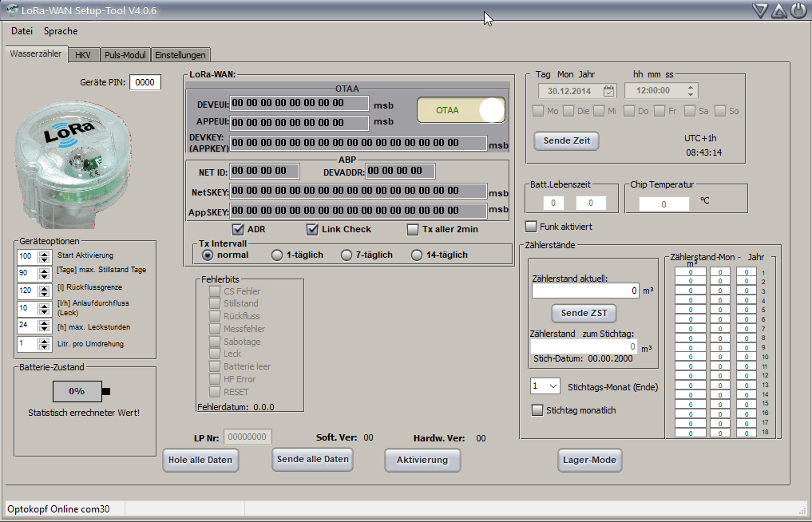Click the NetSKEY field
This screenshot has height=522, width=812.
tap(358, 191)
